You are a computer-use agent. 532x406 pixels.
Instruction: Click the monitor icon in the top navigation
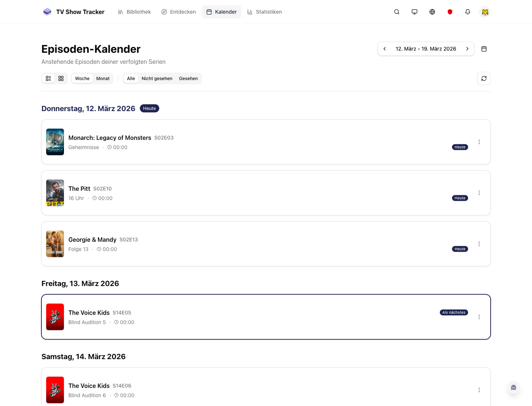pos(414,12)
